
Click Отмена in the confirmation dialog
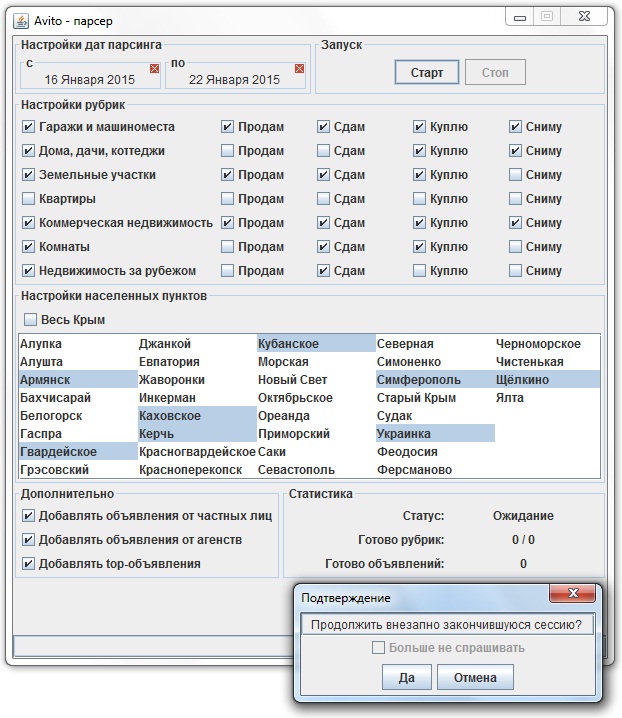pos(475,677)
